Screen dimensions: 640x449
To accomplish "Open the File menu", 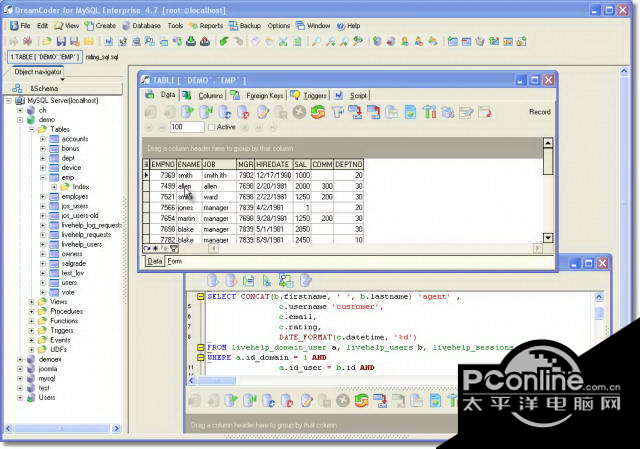I will [20, 26].
